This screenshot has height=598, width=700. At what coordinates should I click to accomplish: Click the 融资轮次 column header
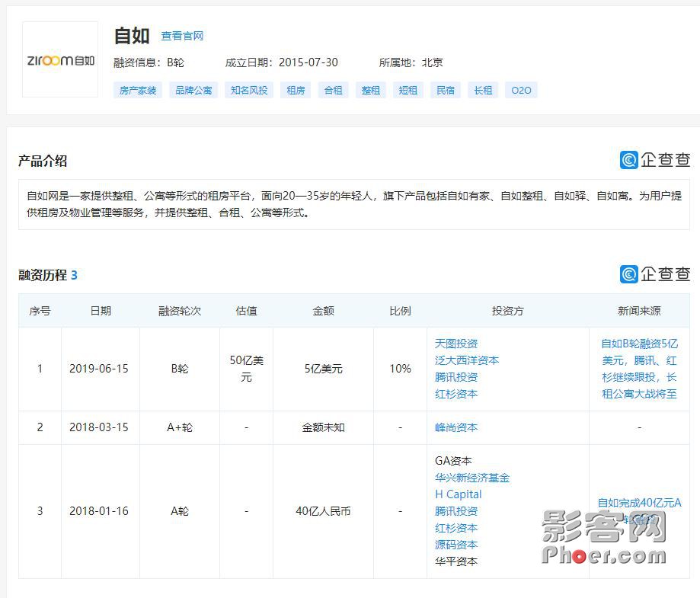coord(180,311)
